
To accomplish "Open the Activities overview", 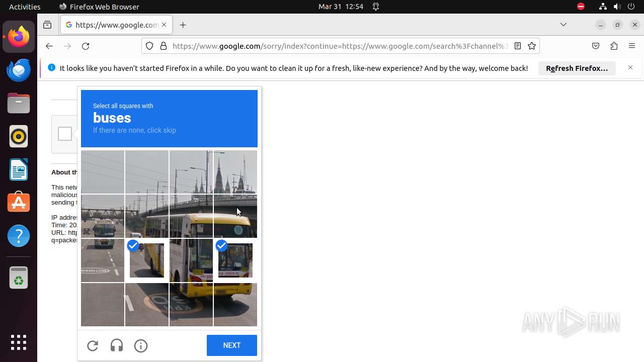I will (x=25, y=7).
